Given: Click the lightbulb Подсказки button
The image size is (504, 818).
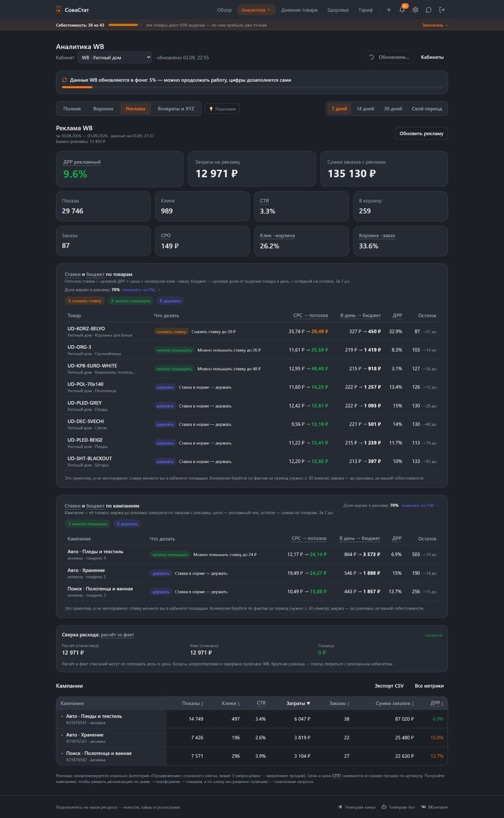Looking at the screenshot, I should [x=222, y=109].
